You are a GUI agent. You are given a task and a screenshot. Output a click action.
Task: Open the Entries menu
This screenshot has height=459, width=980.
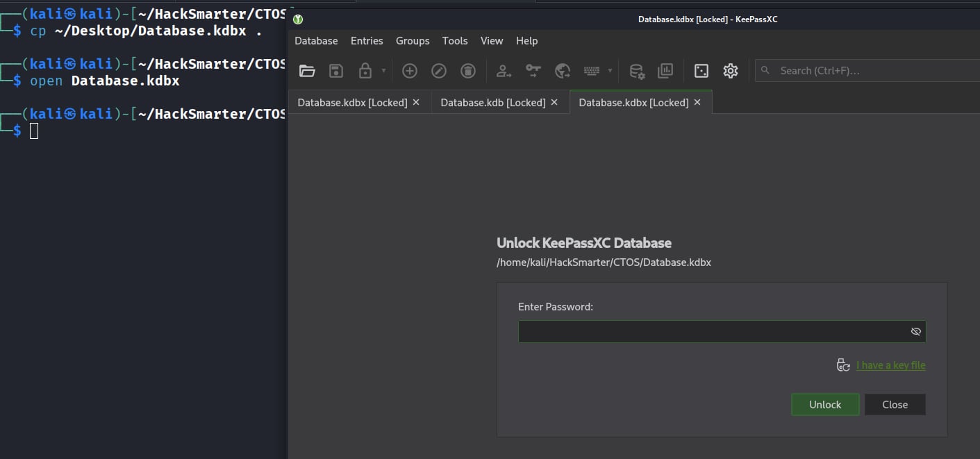tap(367, 41)
